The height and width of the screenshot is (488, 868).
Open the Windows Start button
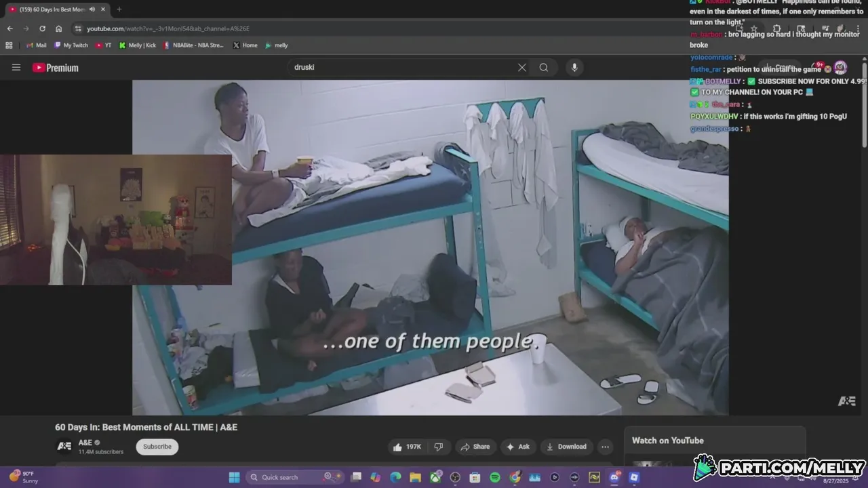[x=234, y=477]
